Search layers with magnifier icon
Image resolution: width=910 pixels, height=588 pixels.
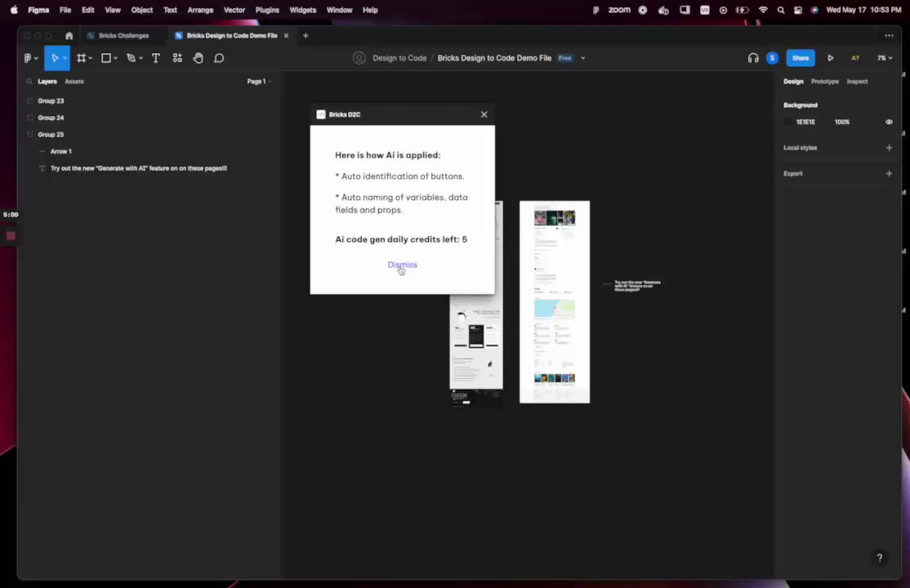[x=29, y=82]
